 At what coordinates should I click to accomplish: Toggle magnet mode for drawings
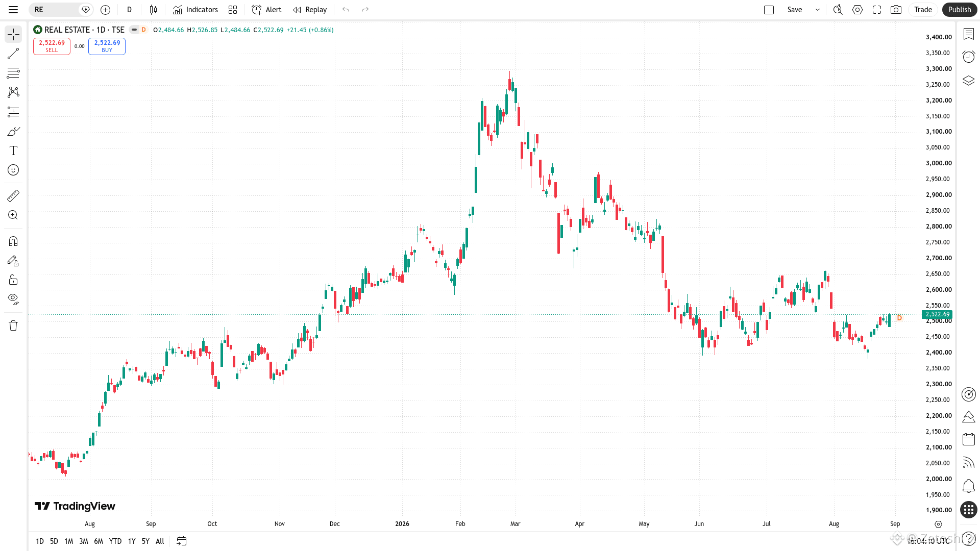[x=13, y=241]
